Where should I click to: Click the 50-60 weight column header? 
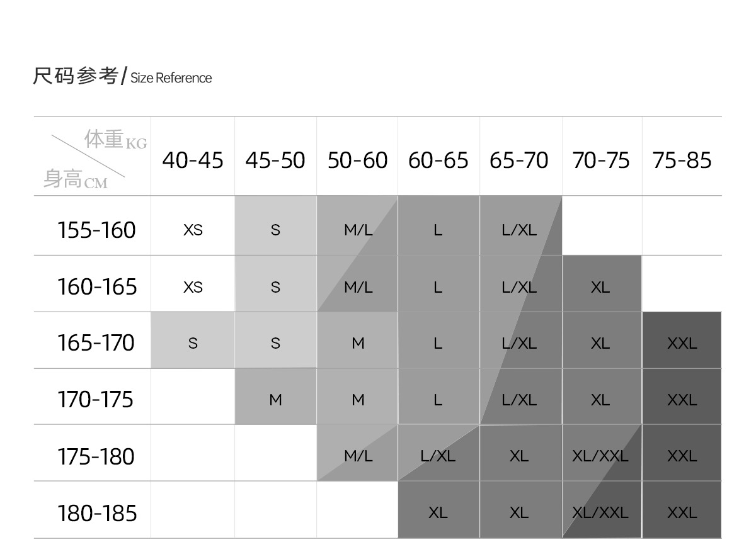point(357,160)
